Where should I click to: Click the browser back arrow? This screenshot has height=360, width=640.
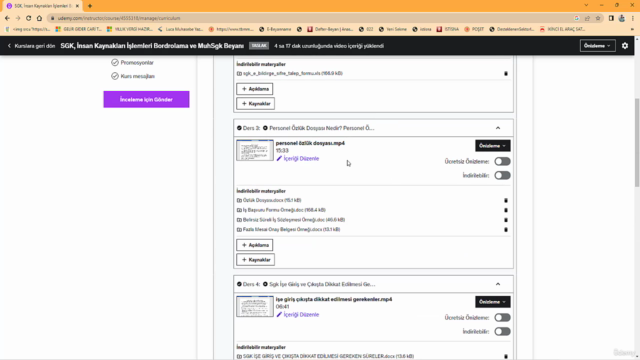click(7, 18)
